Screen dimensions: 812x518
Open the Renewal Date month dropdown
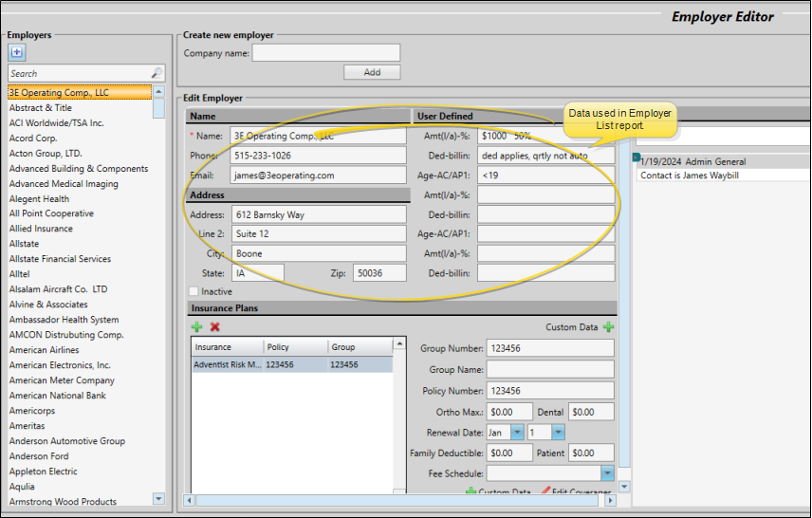point(517,432)
